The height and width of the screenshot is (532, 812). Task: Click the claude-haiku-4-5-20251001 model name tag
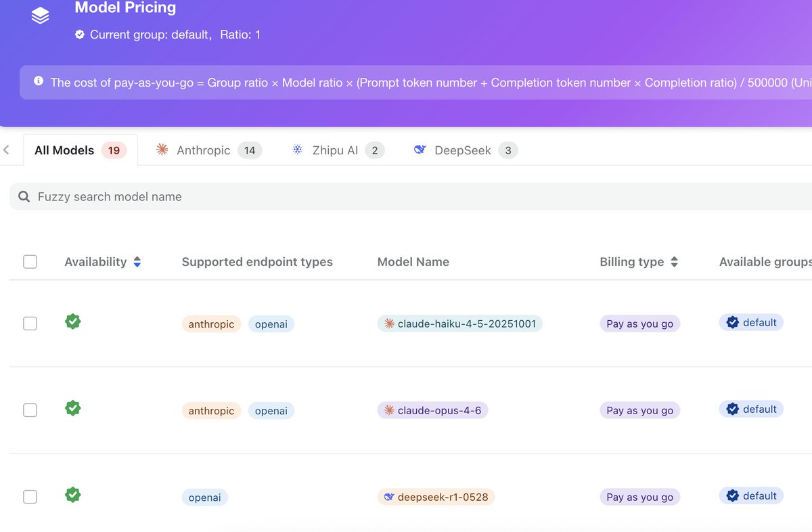460,324
